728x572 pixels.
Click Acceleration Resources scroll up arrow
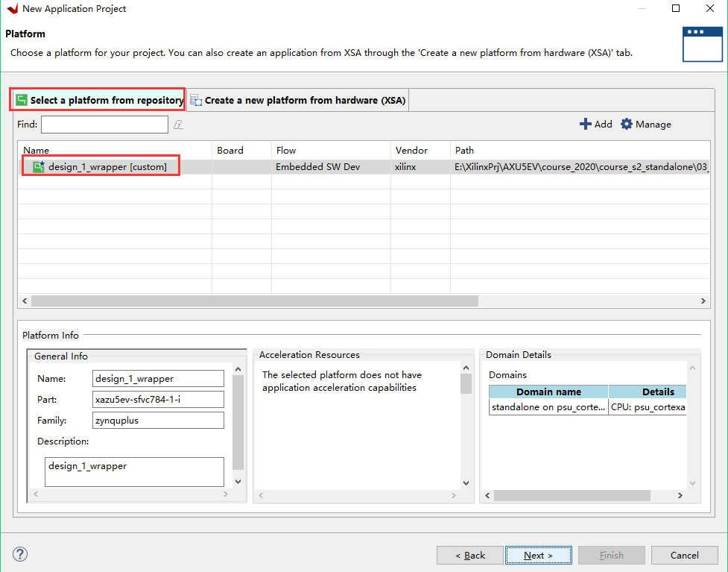pos(466,368)
